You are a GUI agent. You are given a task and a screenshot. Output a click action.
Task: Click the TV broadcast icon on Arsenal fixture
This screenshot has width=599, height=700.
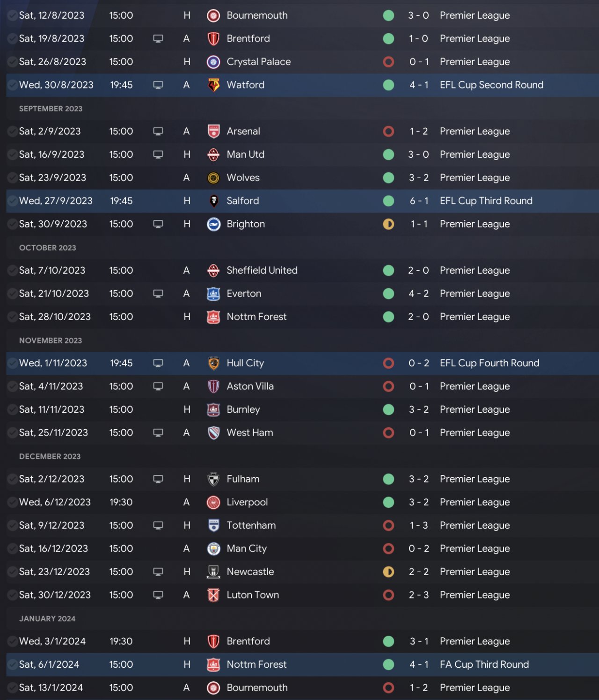[158, 131]
